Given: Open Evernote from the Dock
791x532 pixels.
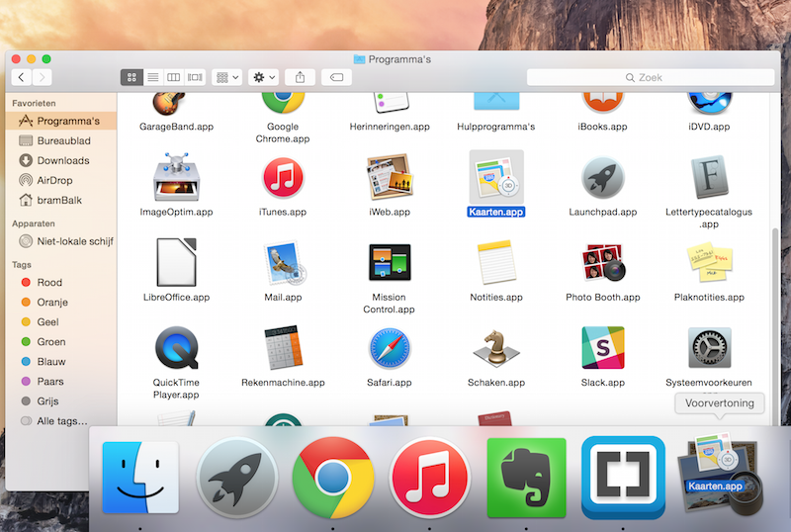Looking at the screenshot, I should (x=526, y=478).
